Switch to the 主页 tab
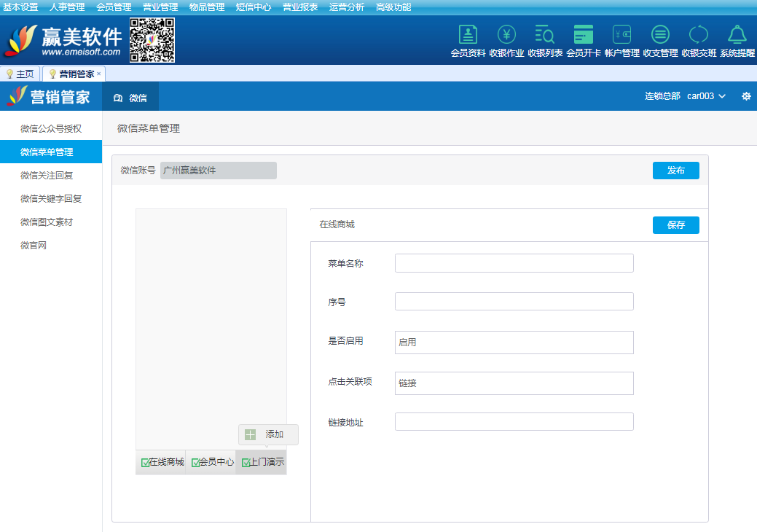 [20, 74]
